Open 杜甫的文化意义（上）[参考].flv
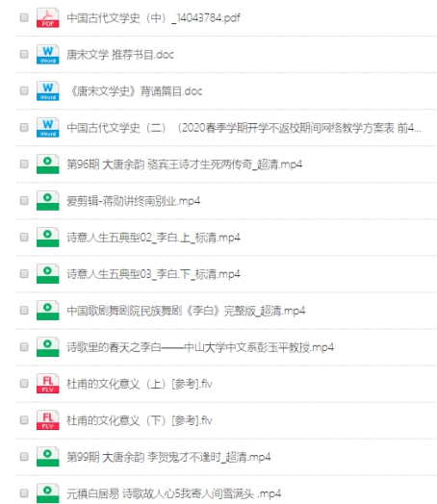The width and height of the screenshot is (437, 504). [140, 384]
